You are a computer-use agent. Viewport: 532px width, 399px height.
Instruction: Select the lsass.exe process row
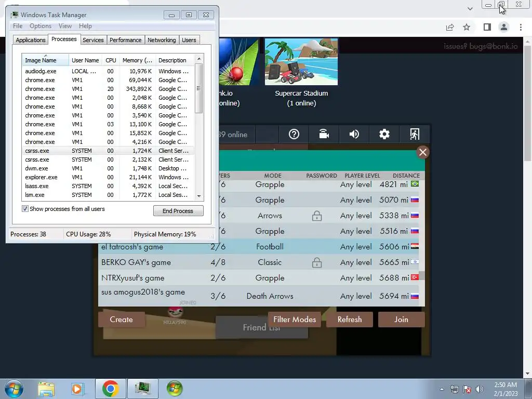point(108,186)
